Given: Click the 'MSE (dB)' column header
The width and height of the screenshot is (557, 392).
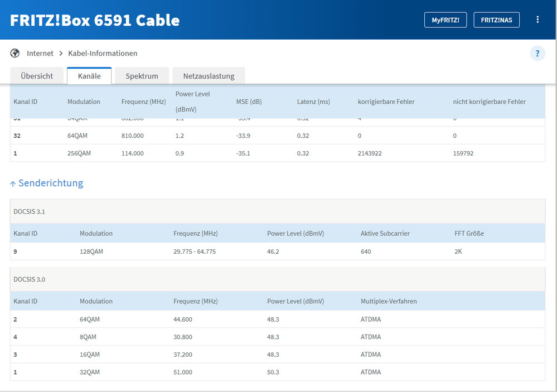Looking at the screenshot, I should click(249, 101).
